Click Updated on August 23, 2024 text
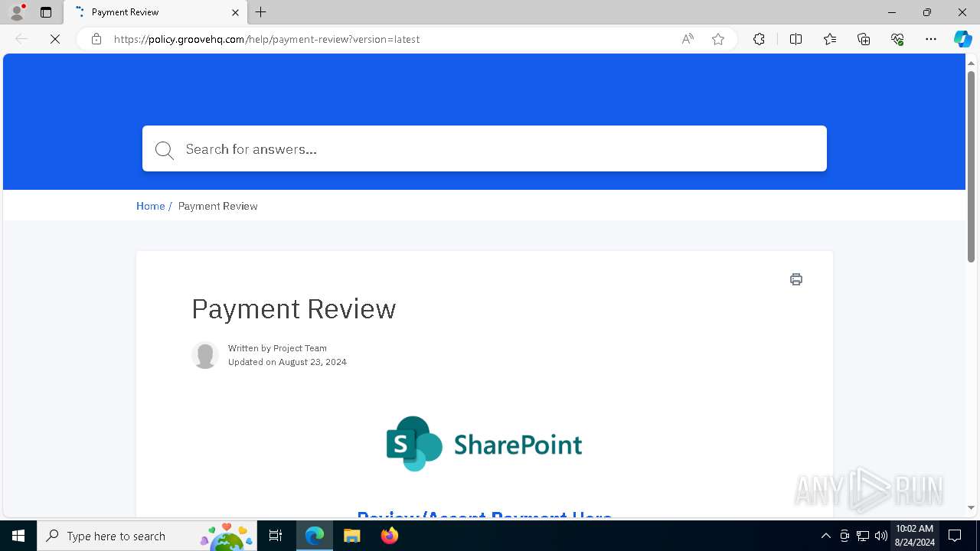980x551 pixels. [287, 362]
